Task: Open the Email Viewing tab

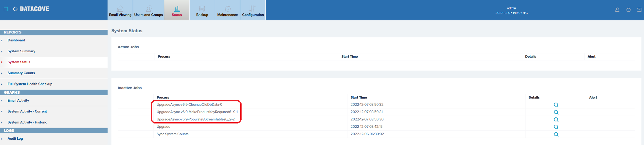Action: [x=120, y=10]
